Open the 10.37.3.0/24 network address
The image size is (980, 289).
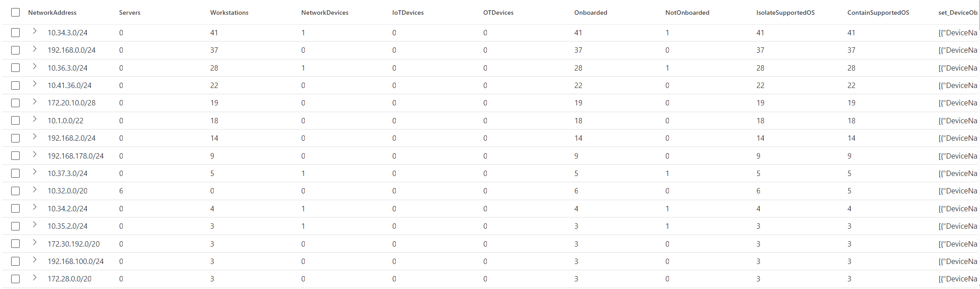pyautogui.click(x=67, y=173)
